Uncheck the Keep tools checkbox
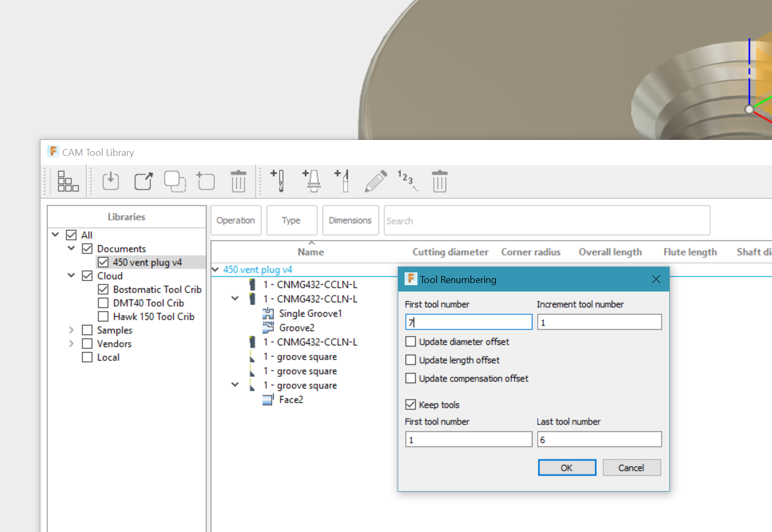 tap(410, 405)
